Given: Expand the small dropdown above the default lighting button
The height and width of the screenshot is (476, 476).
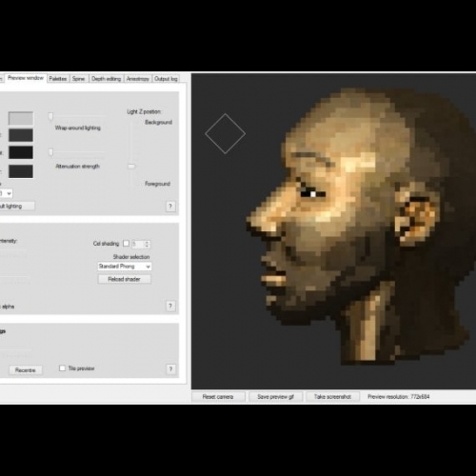Looking at the screenshot, I should 6,193.
